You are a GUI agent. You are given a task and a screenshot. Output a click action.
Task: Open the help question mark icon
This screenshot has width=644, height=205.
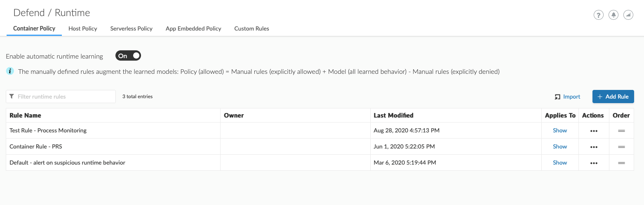click(x=598, y=15)
